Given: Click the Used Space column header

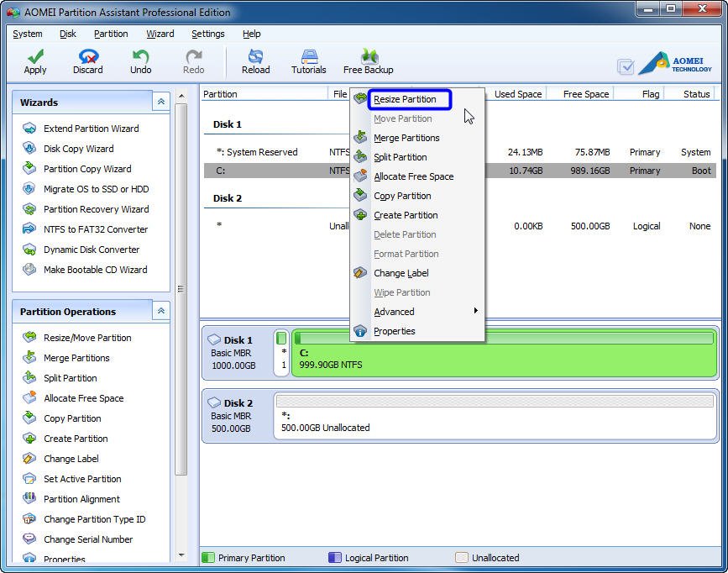Looking at the screenshot, I should pos(518,94).
